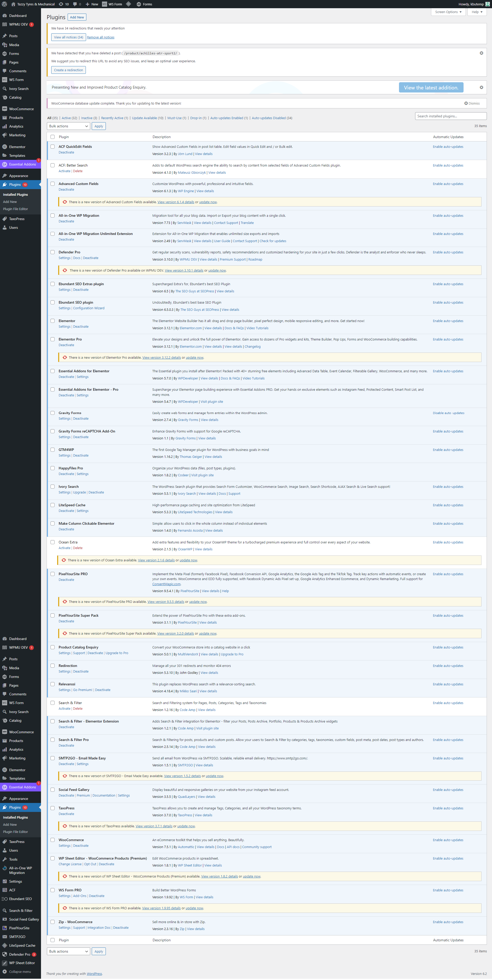The image size is (492, 980).
Task: Check the ACF QuickEdit Fields checkbox
Action: [x=53, y=147]
